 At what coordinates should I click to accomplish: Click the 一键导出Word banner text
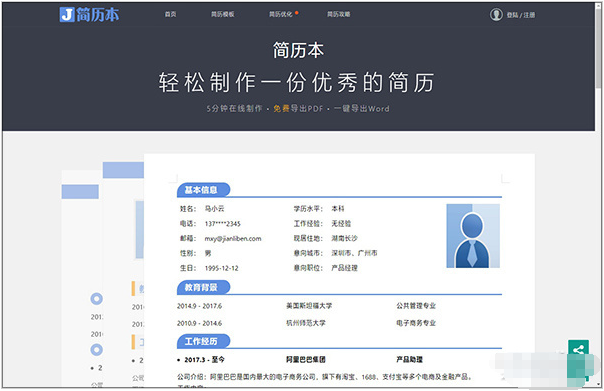[x=361, y=109]
